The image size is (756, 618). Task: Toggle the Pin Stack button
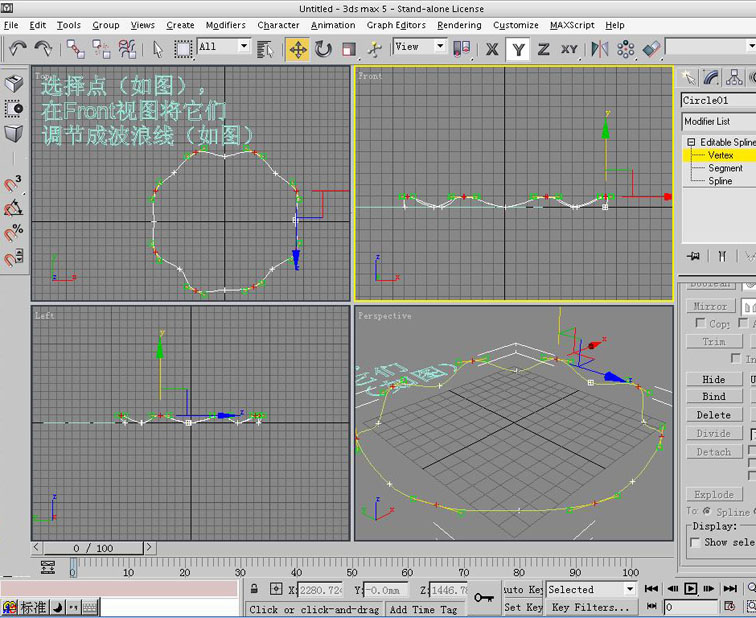click(x=694, y=256)
